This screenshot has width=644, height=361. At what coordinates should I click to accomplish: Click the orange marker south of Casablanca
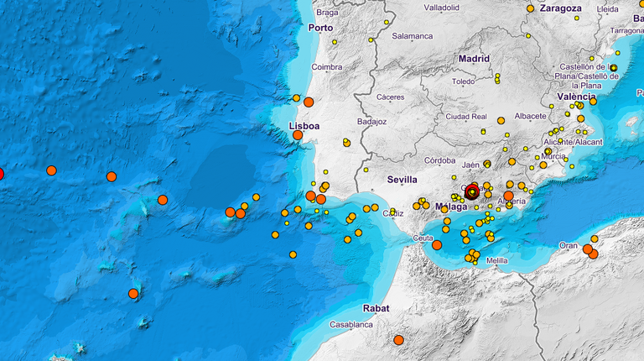point(398,340)
